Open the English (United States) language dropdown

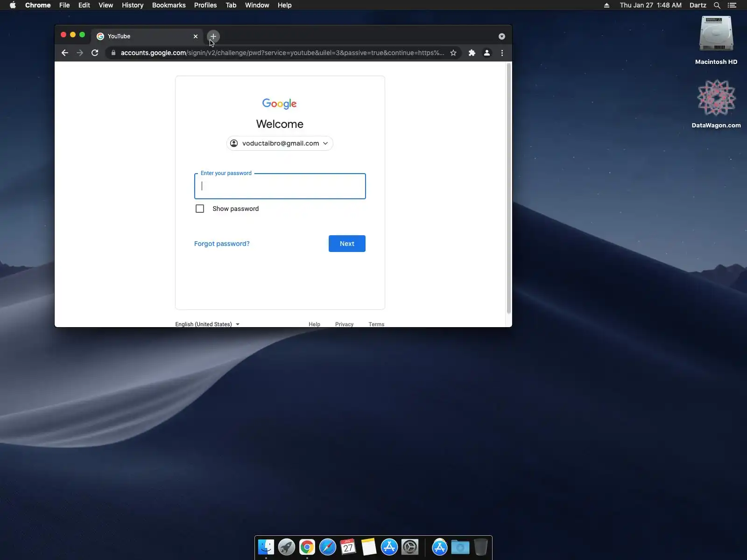coord(207,324)
